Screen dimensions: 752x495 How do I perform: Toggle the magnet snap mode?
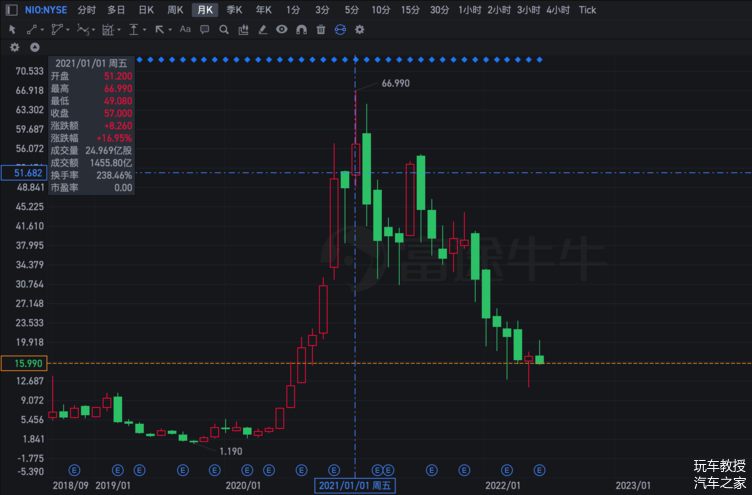tap(301, 30)
